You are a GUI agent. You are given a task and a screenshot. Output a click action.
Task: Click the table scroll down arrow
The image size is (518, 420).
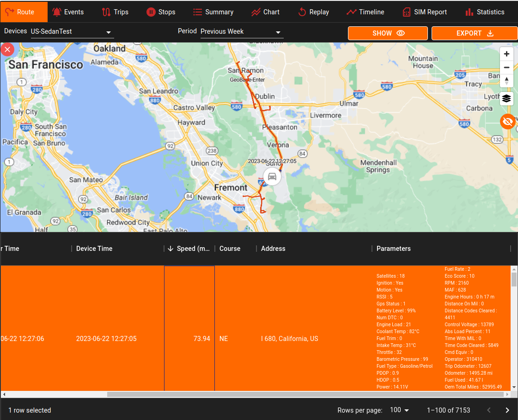pos(514,387)
